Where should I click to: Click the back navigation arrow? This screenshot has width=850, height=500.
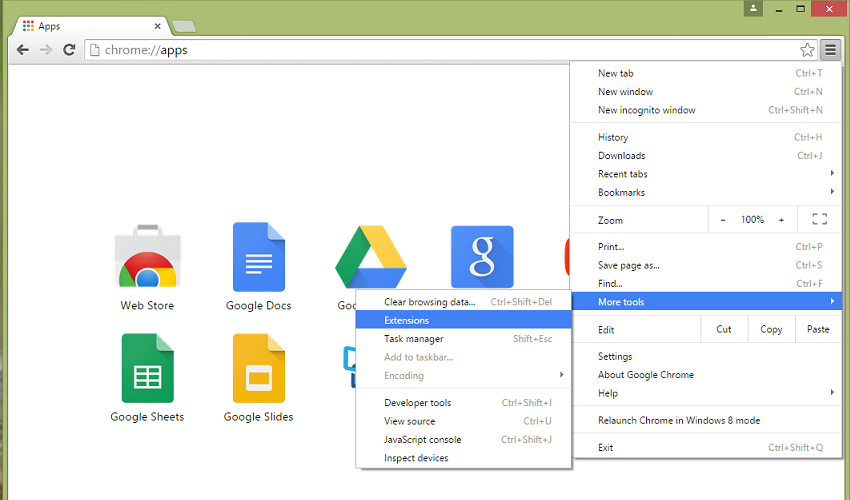point(23,50)
